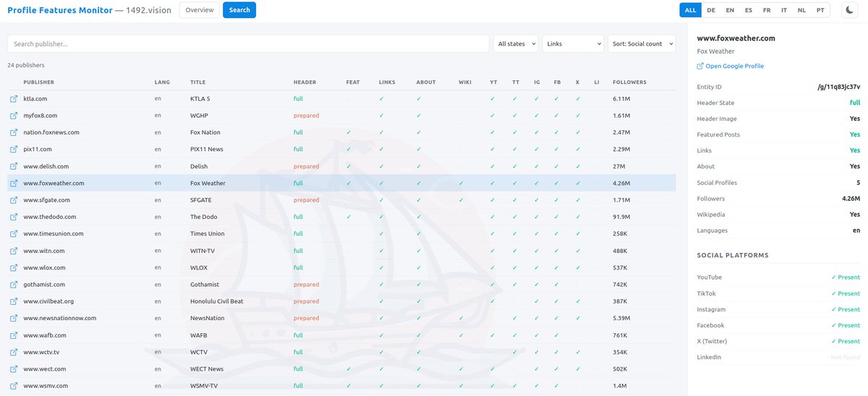Screen dimensions: 868x396
Task: Click the WGHP prepared header status
Action: coord(306,116)
